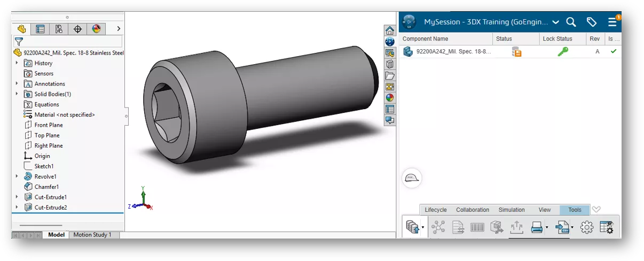Open the ConfigurationManager tab

click(x=59, y=29)
